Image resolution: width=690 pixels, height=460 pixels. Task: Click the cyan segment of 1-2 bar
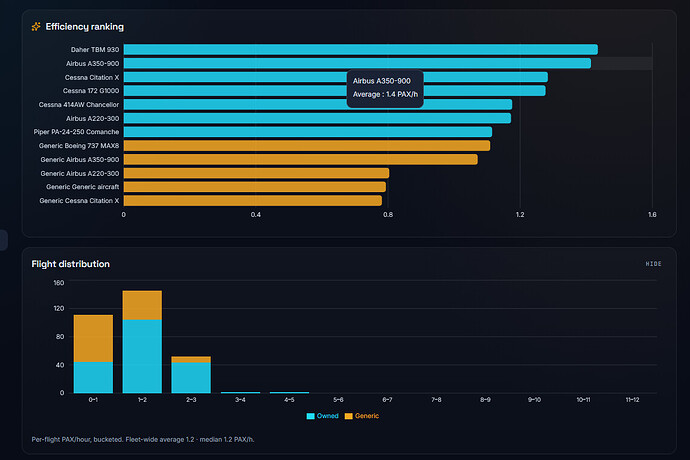pos(142,356)
